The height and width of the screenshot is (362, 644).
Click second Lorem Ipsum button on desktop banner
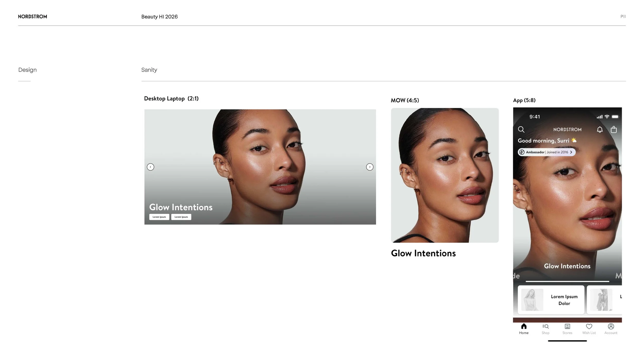click(x=181, y=217)
